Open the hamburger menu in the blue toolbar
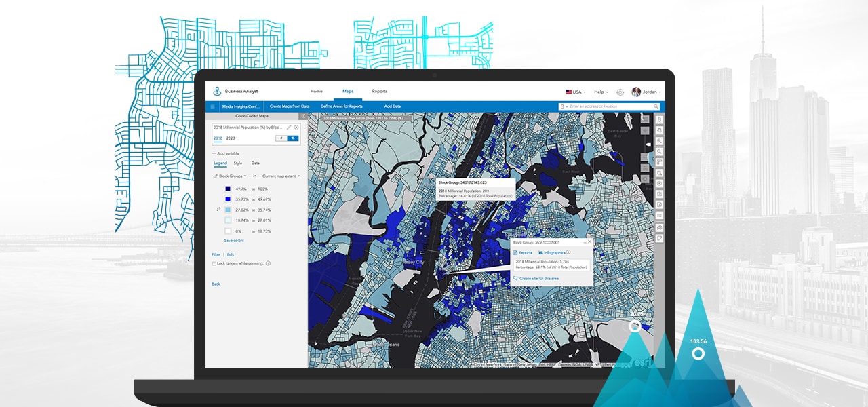 coord(212,106)
